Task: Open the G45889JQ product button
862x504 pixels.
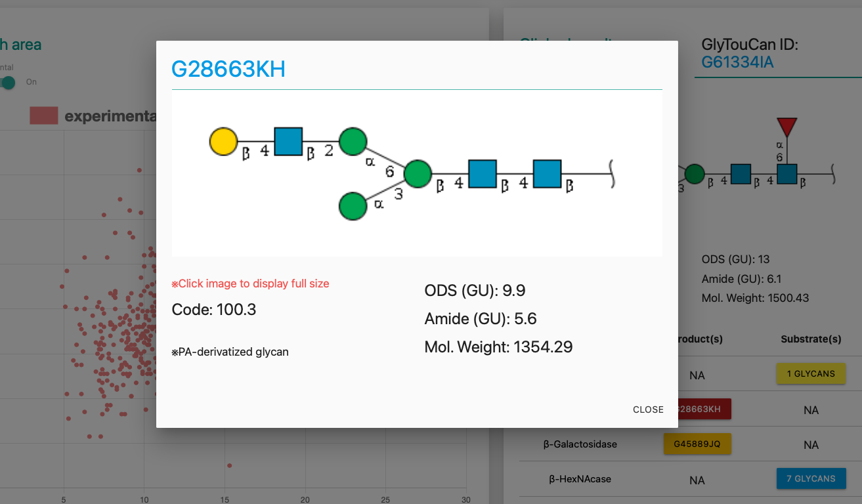Action: (x=697, y=444)
